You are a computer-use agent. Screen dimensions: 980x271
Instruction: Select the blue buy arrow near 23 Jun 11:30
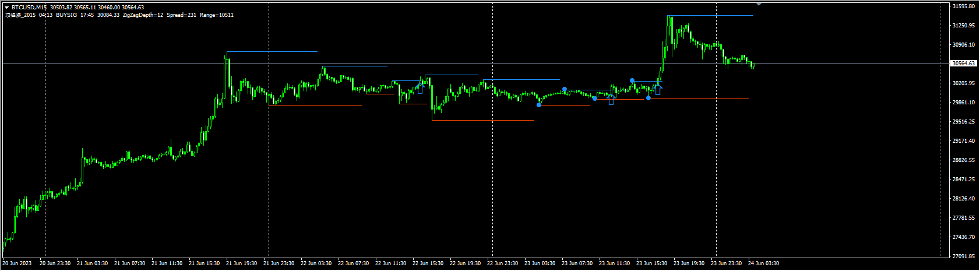click(611, 100)
